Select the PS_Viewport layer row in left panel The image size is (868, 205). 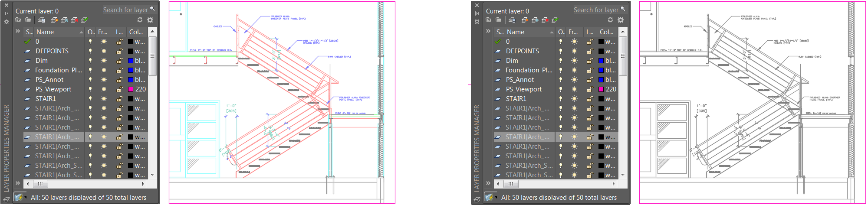[x=85, y=89]
